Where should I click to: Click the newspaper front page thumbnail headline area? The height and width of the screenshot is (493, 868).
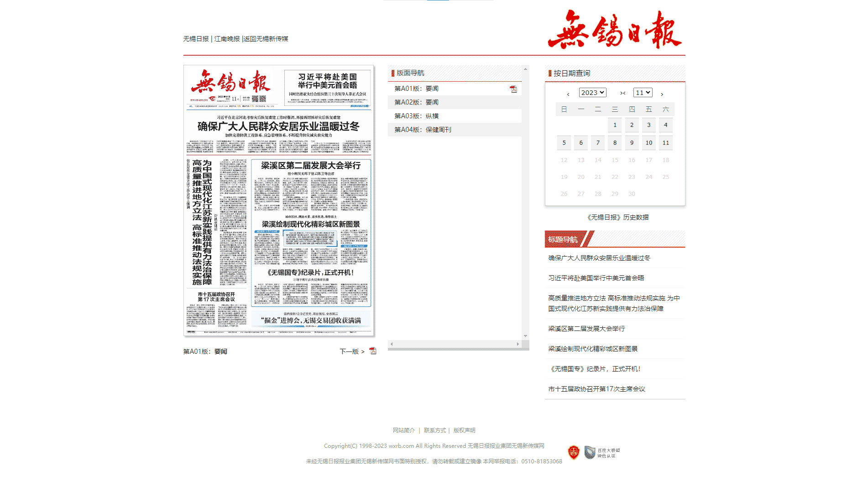coord(278,126)
